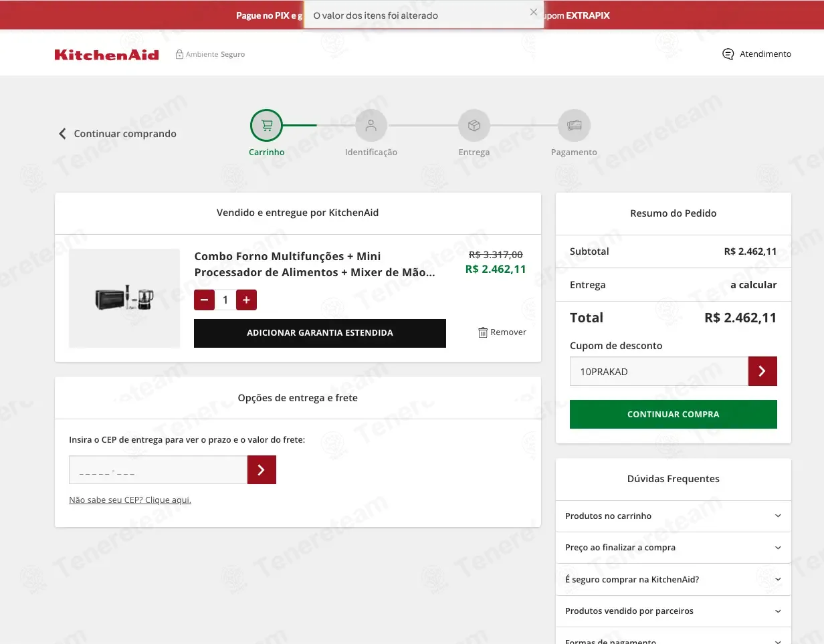Increase product quantity with plus button
Screen dimensions: 824x644
click(246, 300)
